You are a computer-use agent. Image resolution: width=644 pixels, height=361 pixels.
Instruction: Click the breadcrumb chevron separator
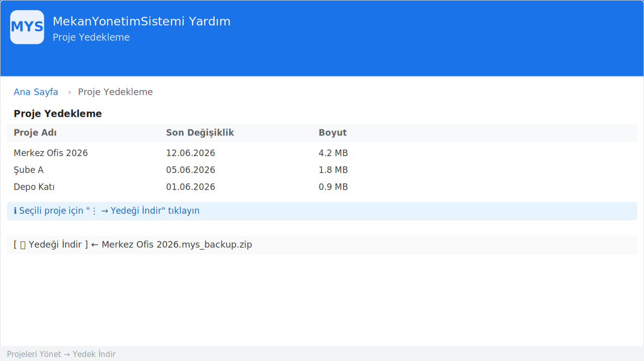[x=69, y=92]
